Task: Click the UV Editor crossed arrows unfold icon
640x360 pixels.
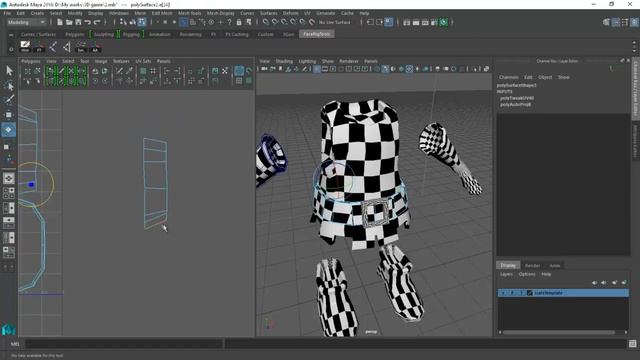Action: 225,71
